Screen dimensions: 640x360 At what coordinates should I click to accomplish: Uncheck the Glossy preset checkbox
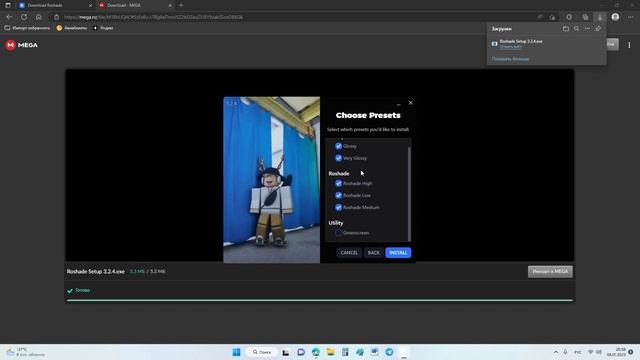click(x=338, y=146)
